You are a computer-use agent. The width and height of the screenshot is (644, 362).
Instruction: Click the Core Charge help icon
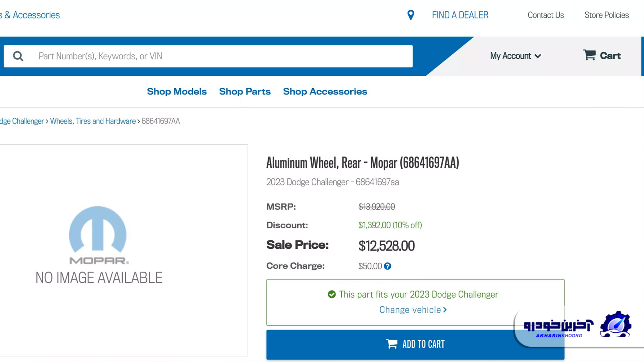pyautogui.click(x=387, y=266)
